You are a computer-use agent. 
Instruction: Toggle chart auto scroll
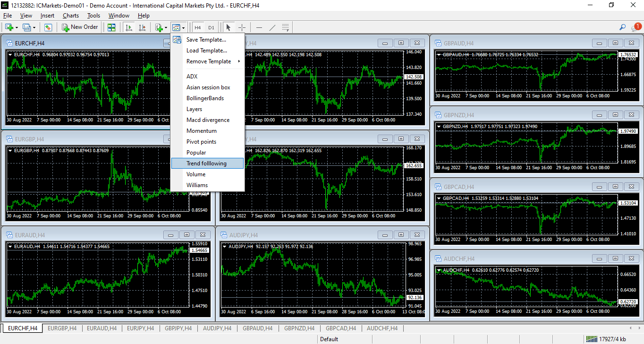[128, 27]
